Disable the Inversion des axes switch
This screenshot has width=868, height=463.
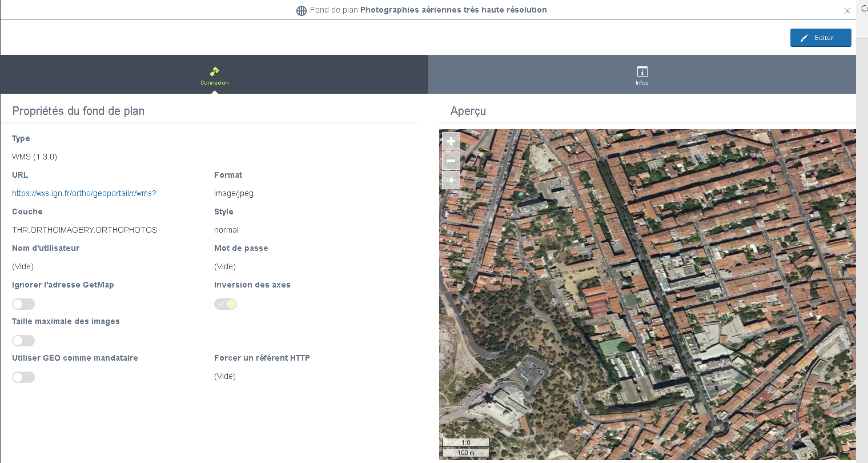click(x=226, y=304)
